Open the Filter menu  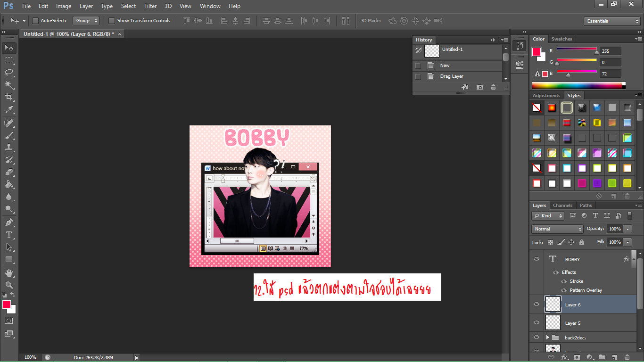(150, 6)
